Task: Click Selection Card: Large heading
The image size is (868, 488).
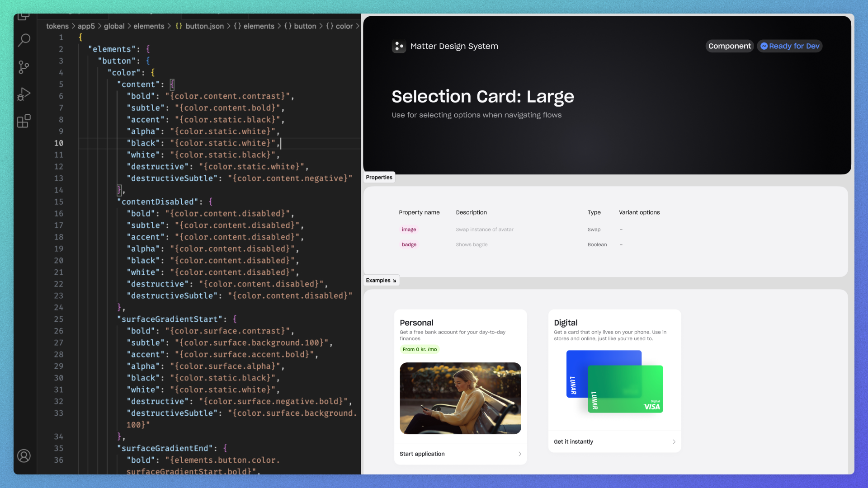Action: tap(482, 96)
